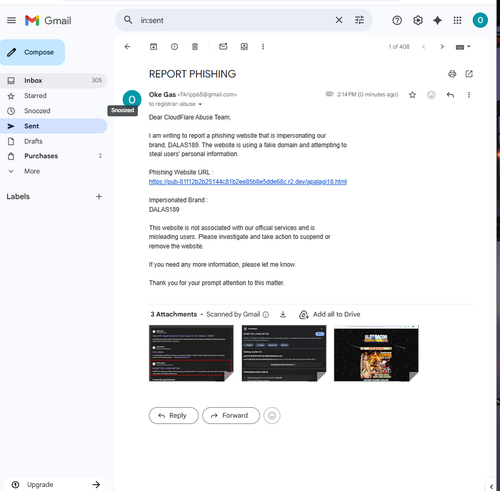
Task: Open the third slot game attachment
Action: click(x=376, y=353)
